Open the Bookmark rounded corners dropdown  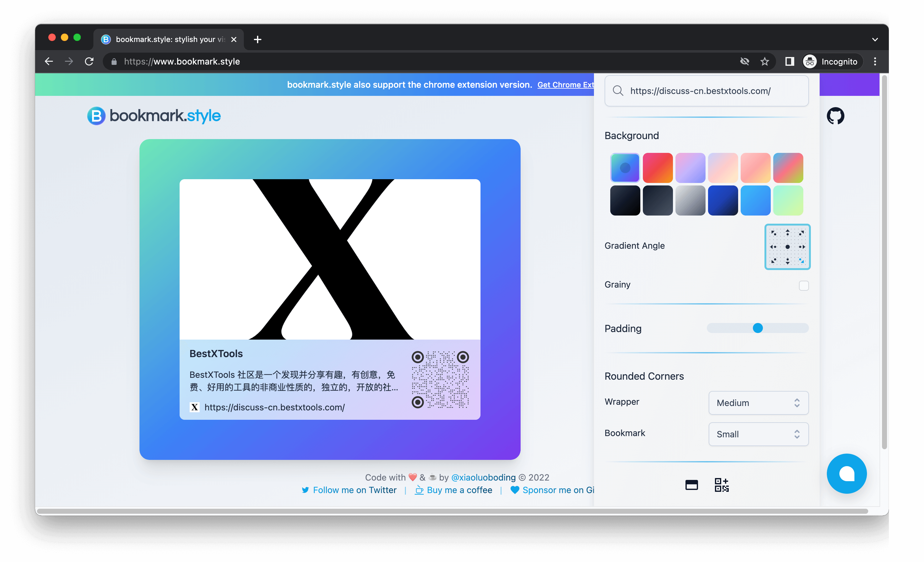(758, 433)
